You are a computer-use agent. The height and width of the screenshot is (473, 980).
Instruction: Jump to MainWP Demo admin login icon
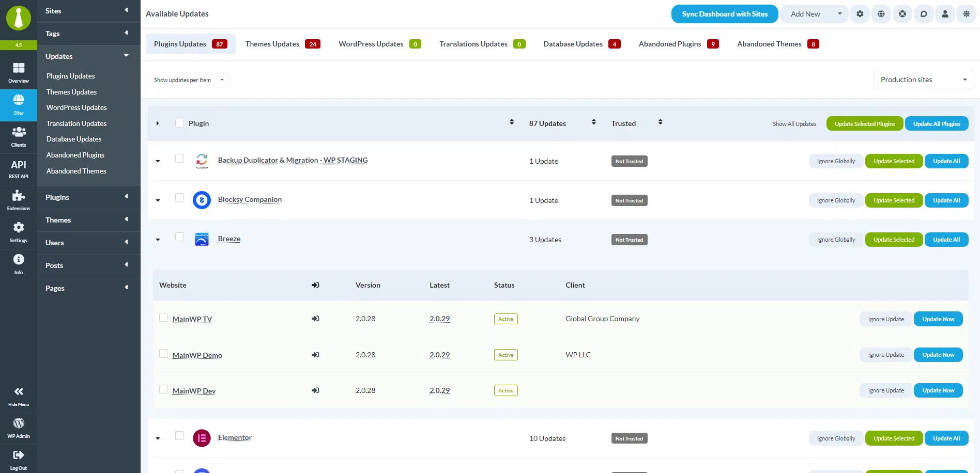[315, 355]
